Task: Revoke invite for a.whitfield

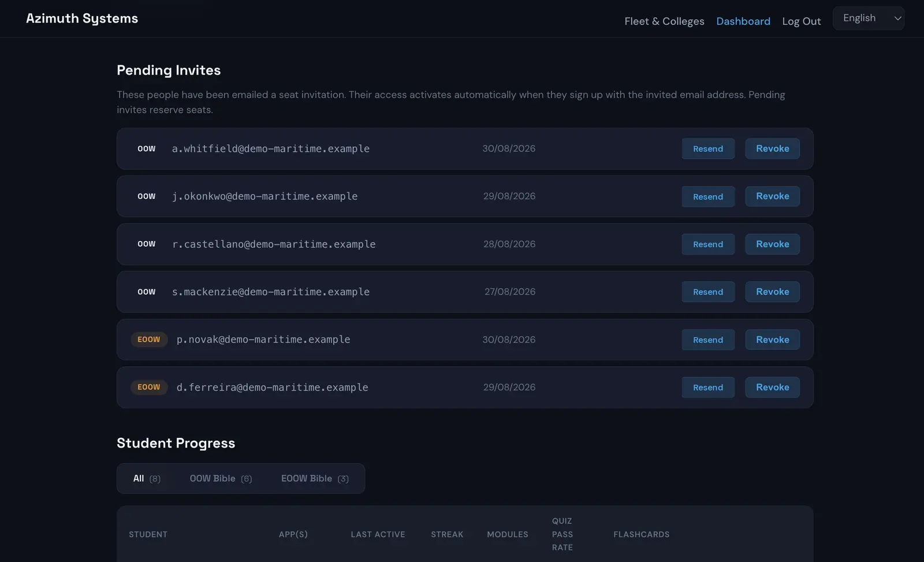Action: (772, 148)
